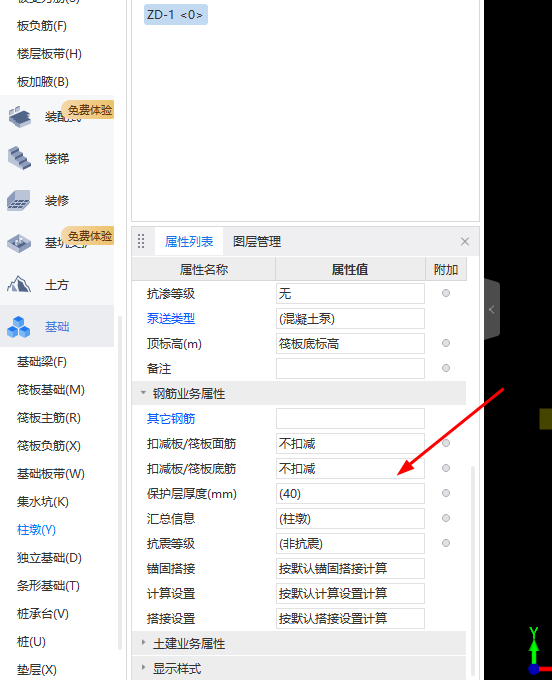Edit the 保护层厚度 value (40)
The height and width of the screenshot is (680, 552).
(350, 494)
